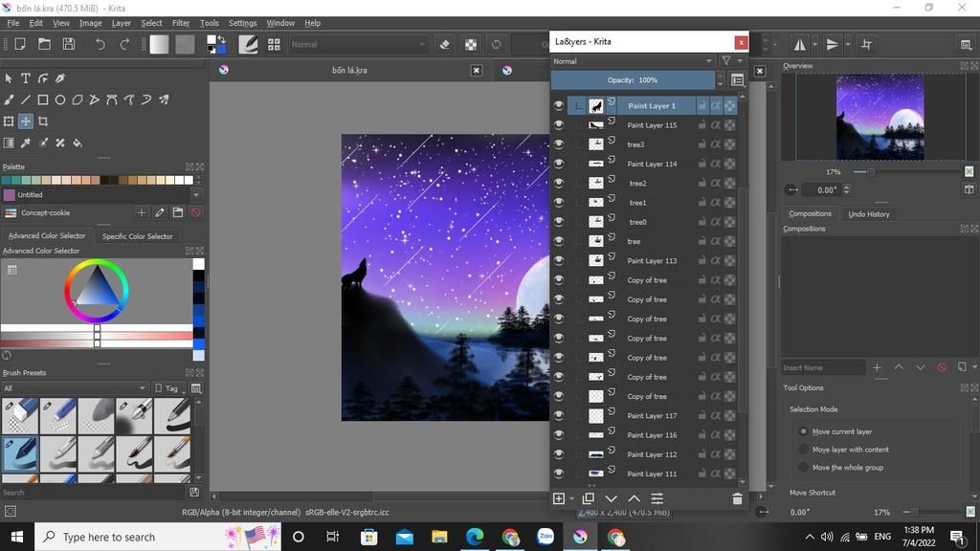The image size is (980, 551).
Task: Select the Fill bucket tool
Action: [x=78, y=143]
